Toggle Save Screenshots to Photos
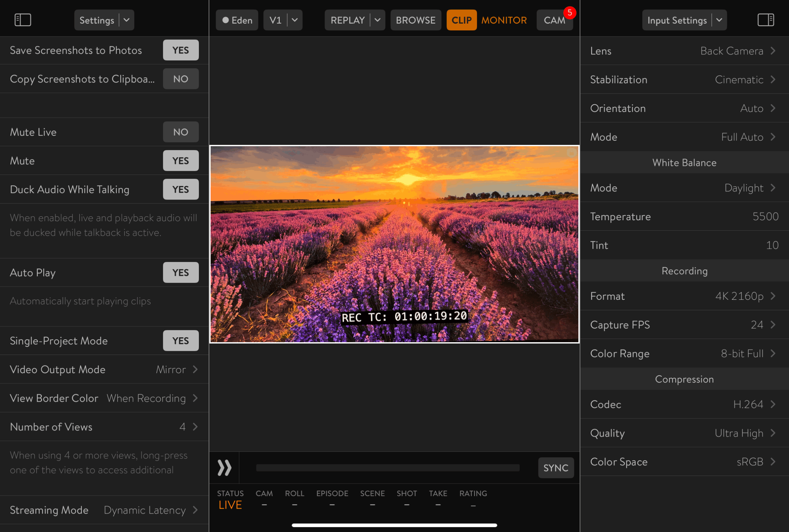 (x=180, y=50)
